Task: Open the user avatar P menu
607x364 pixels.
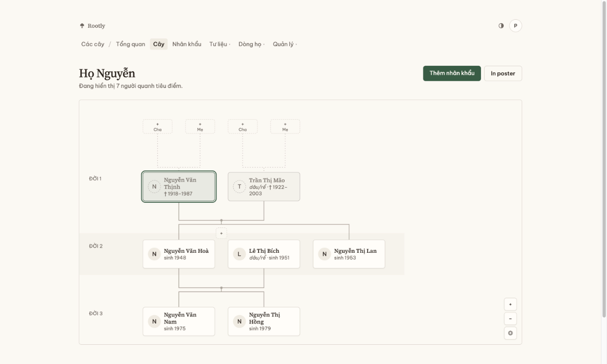Action: (515, 26)
